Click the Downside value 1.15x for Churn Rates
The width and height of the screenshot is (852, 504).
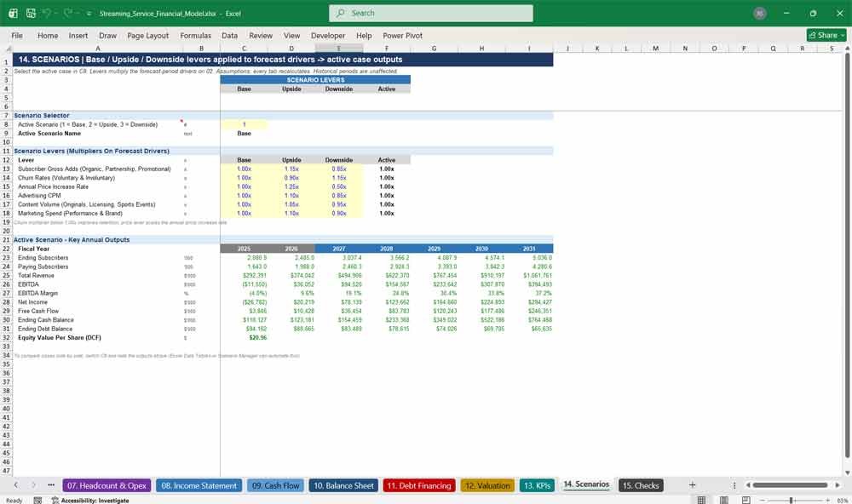[x=339, y=178]
